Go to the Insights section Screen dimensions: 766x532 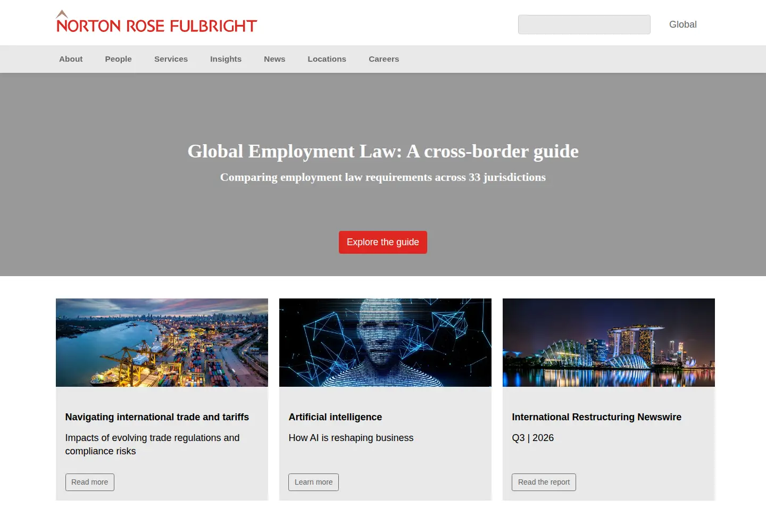tap(226, 59)
